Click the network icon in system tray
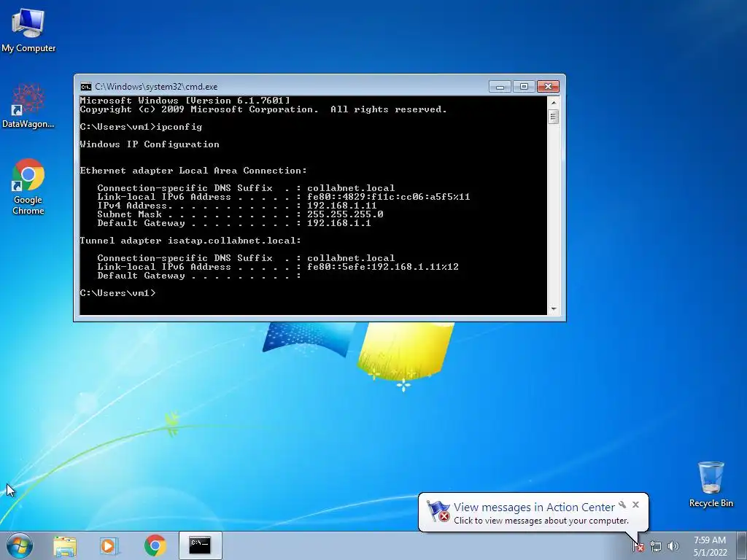747x560 pixels. click(x=656, y=546)
